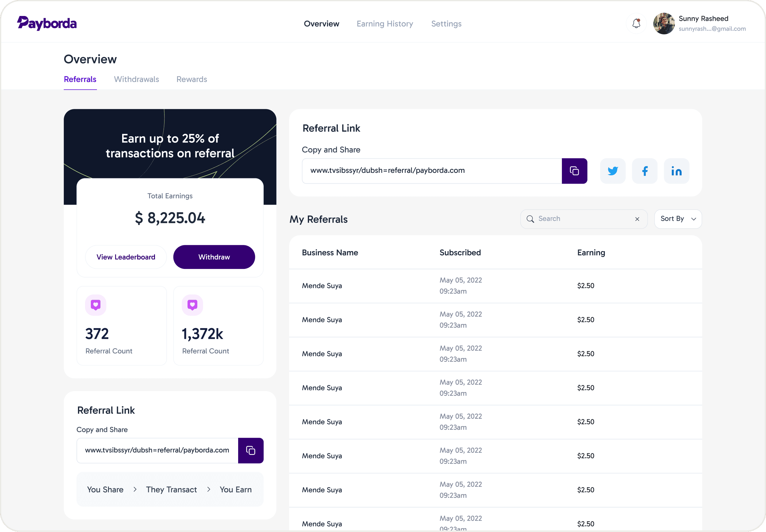766x532 pixels.
Task: Click the My Referrals heading
Action: click(x=319, y=219)
